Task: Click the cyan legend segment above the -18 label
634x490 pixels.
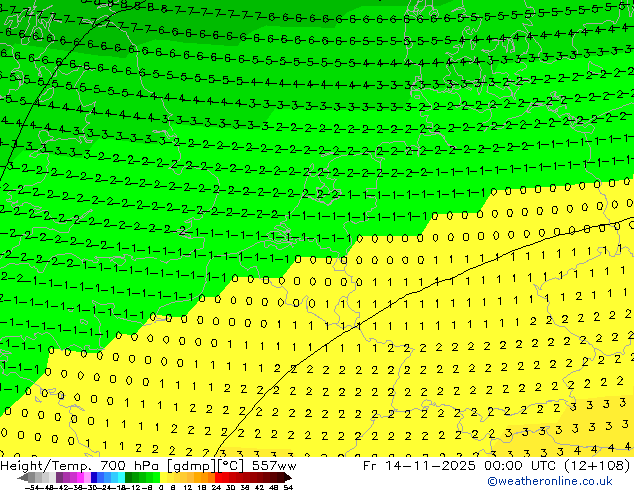Action: click(x=122, y=478)
